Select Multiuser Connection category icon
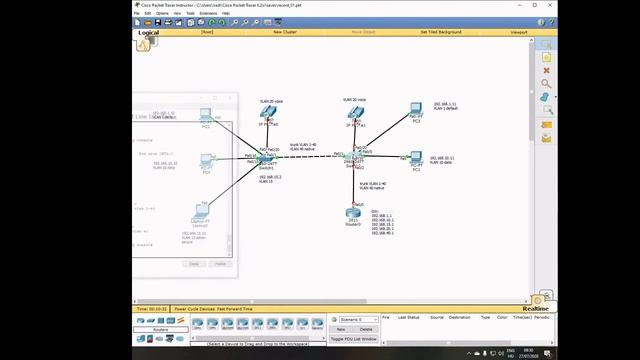This screenshot has width=640, height=360. [180, 338]
